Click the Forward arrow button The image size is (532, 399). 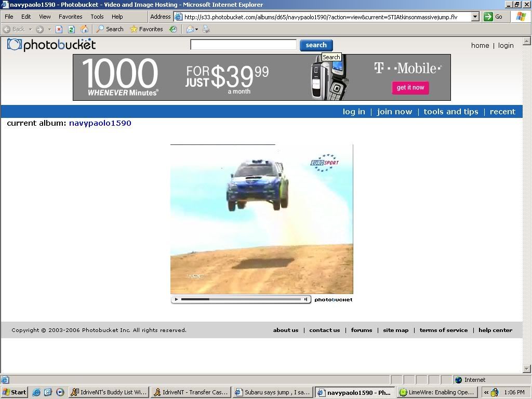coord(39,29)
